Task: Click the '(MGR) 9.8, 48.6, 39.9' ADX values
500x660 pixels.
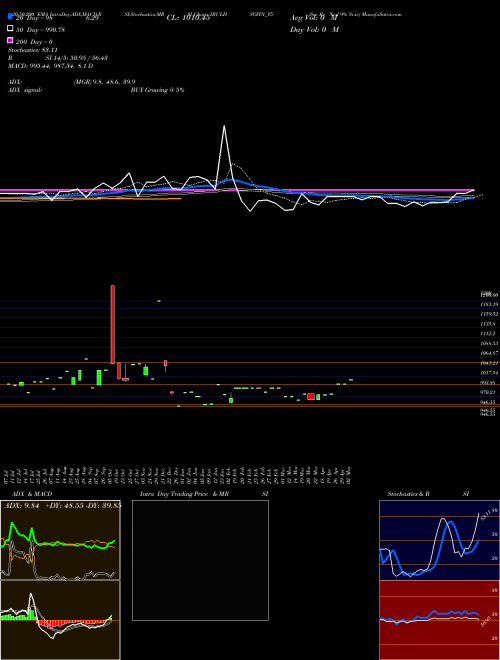Action: [104, 82]
